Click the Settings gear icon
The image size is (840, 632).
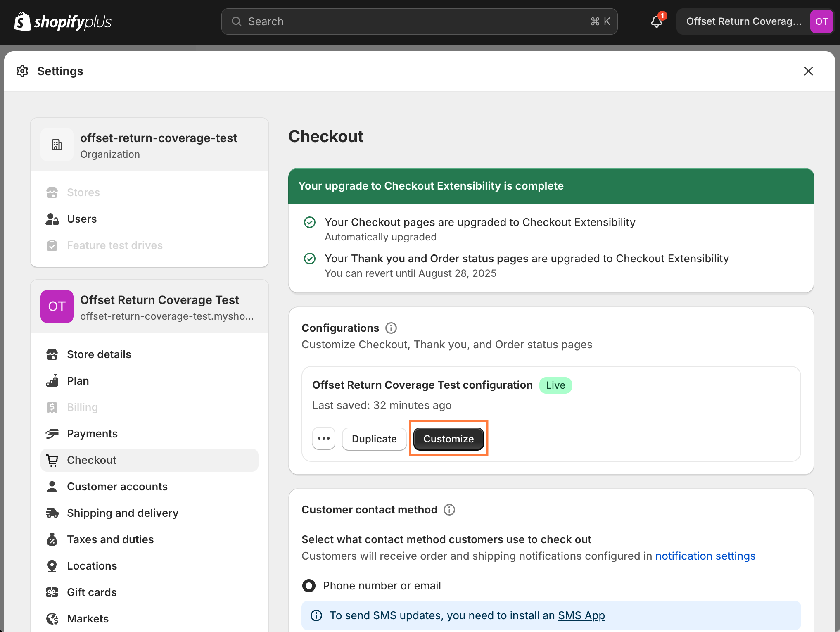(x=22, y=71)
